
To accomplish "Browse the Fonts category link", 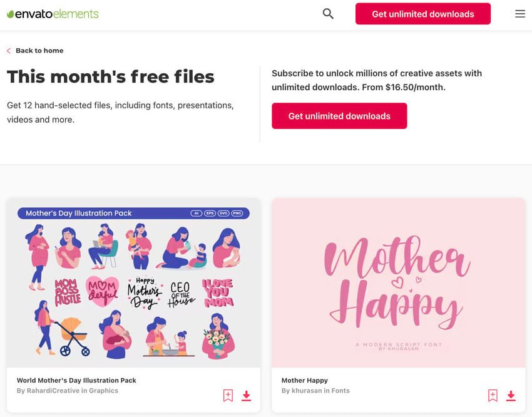I will [340, 391].
